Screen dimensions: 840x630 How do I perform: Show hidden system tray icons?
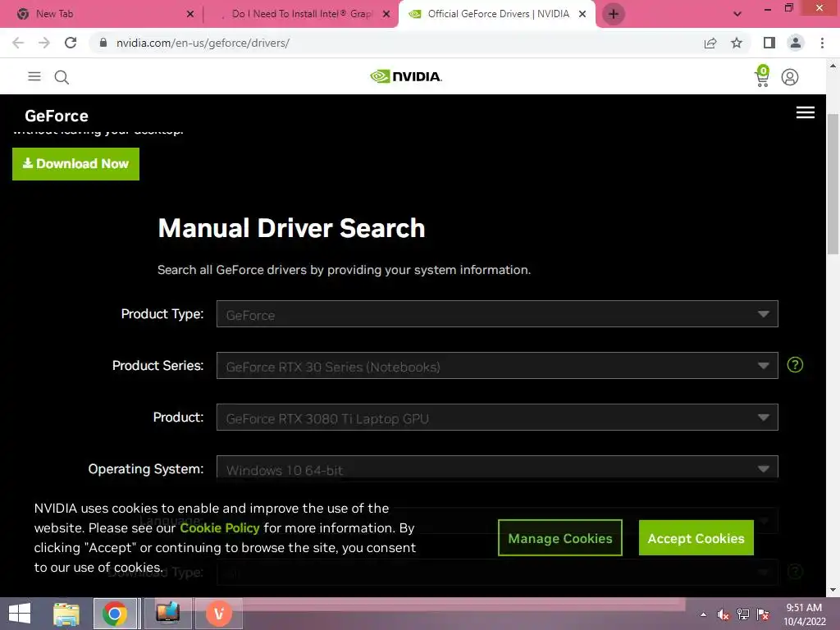(x=703, y=614)
